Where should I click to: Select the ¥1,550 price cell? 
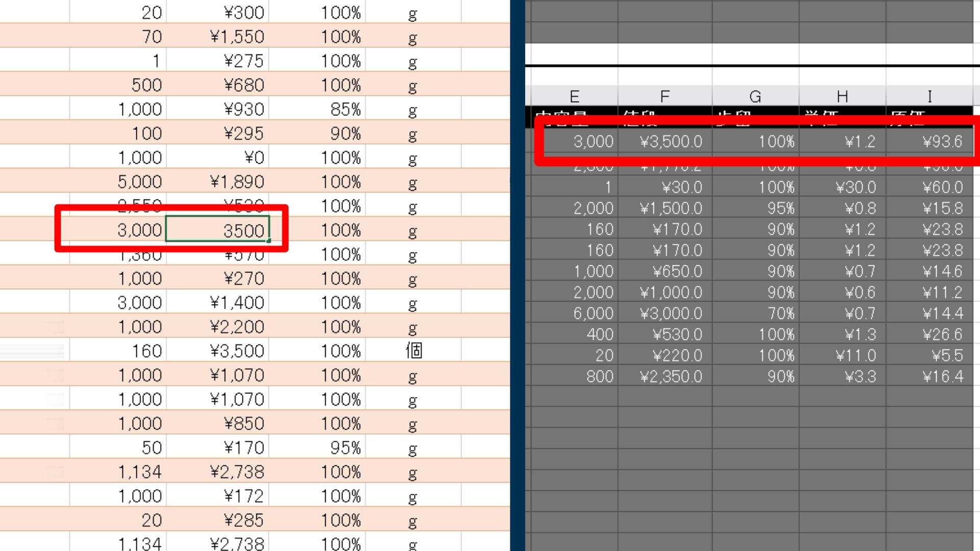pos(218,37)
